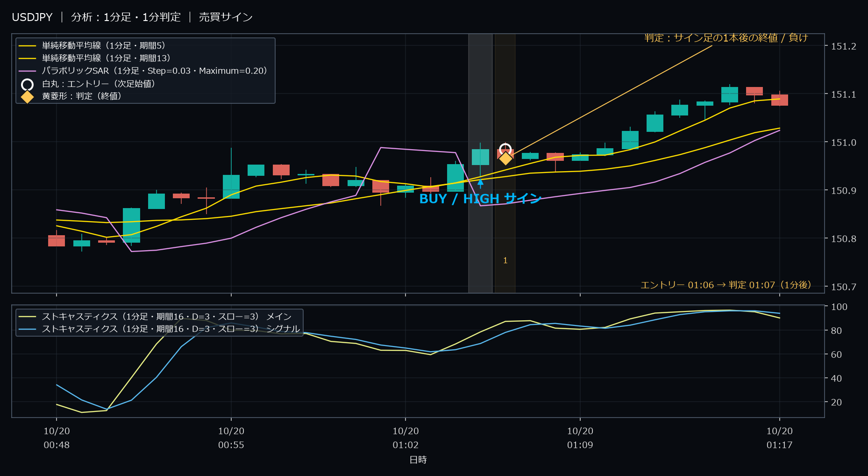Click the blue BUY arrow below the signal candle
The width and height of the screenshot is (868, 476).
(480, 183)
